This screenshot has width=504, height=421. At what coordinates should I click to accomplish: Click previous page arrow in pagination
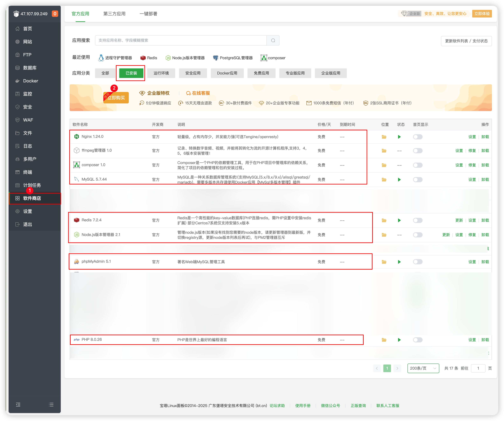pyautogui.click(x=377, y=368)
